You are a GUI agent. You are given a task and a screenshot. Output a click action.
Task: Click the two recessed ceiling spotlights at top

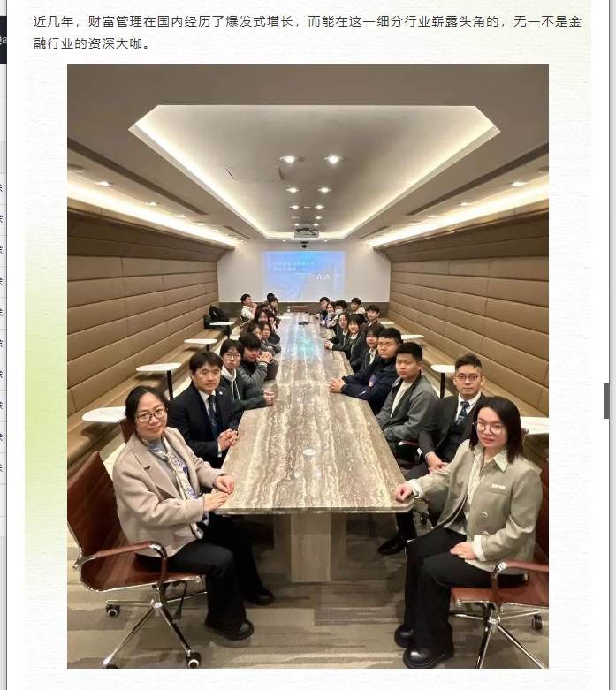point(311,159)
